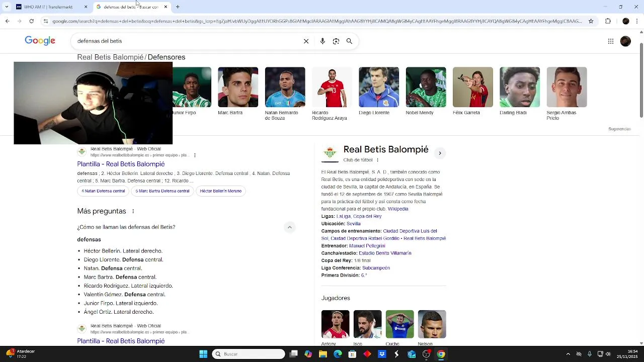
Task: Open the Isco player photo
Action: coord(367,324)
